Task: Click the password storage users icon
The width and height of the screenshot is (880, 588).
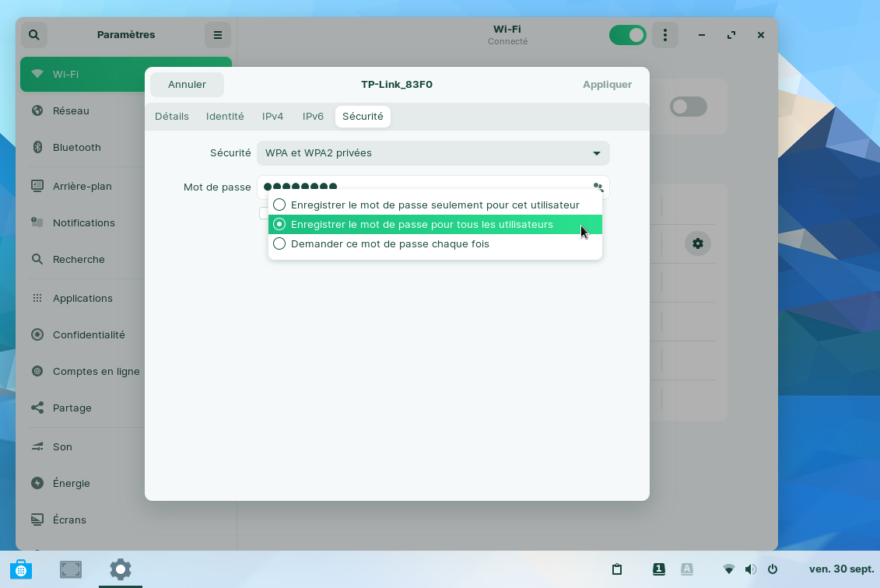Action: pos(598,187)
